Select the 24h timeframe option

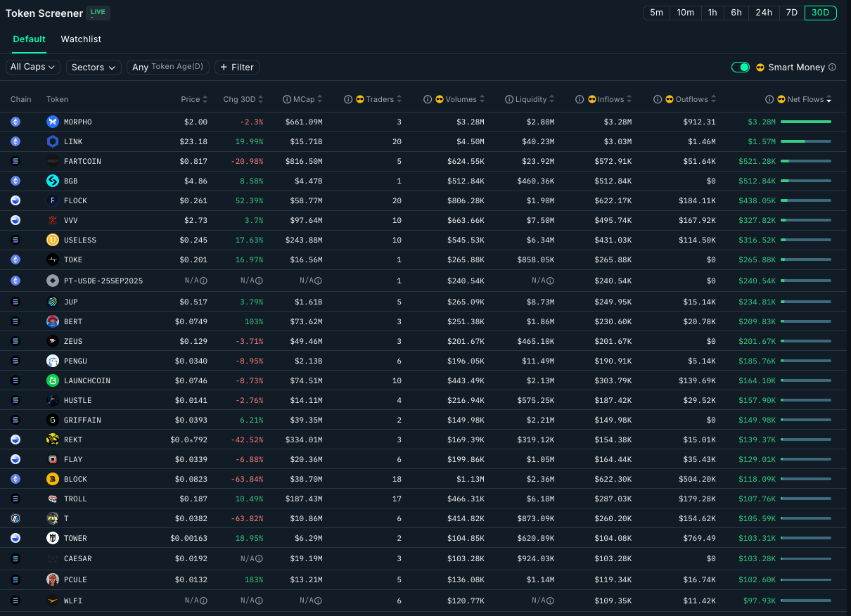click(764, 13)
